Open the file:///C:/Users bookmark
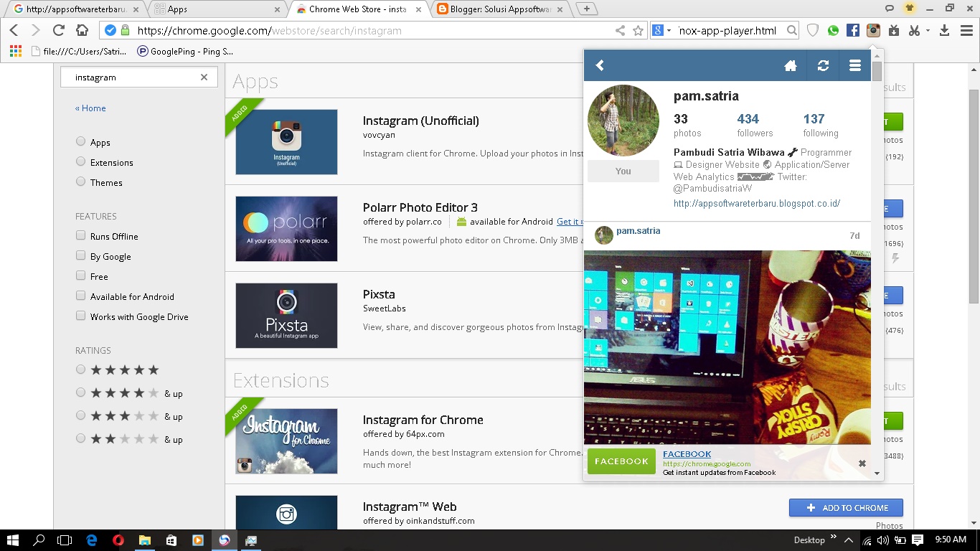Viewport: 980px width, 551px height. click(79, 51)
